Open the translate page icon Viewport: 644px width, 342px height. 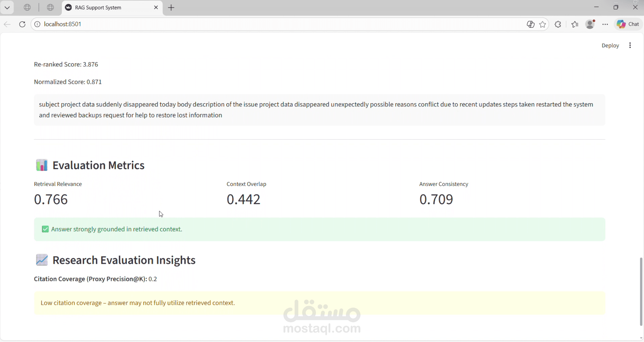(531, 24)
